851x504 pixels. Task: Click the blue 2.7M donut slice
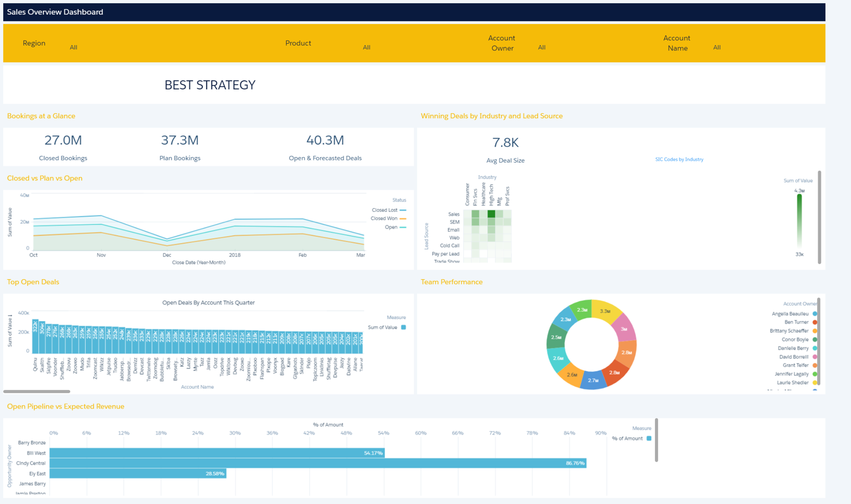pyautogui.click(x=593, y=380)
